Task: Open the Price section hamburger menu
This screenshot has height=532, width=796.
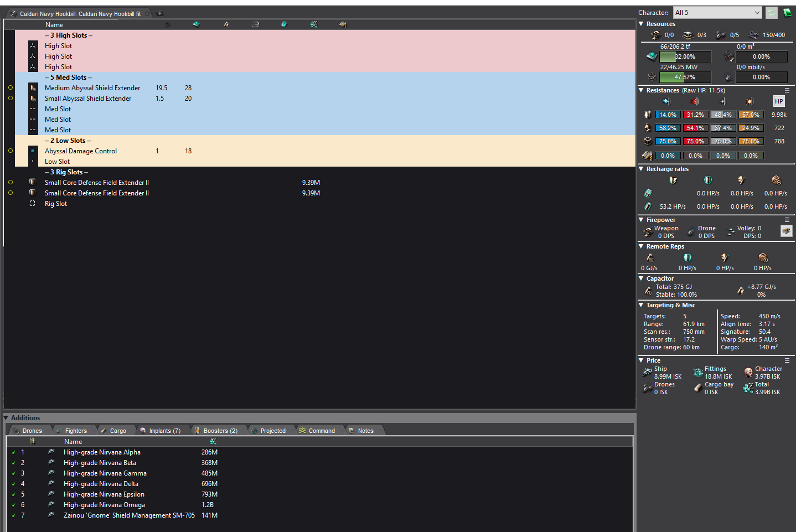Action: click(787, 360)
